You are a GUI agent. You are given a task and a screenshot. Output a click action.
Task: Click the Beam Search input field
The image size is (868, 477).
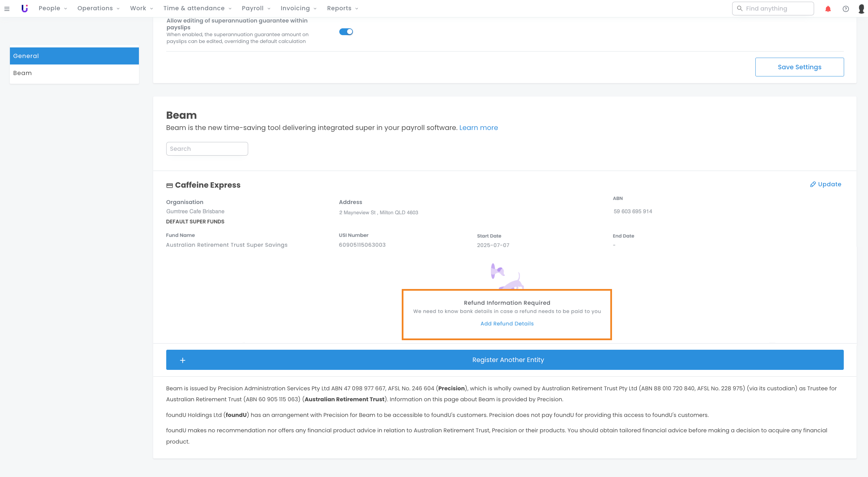coord(207,149)
